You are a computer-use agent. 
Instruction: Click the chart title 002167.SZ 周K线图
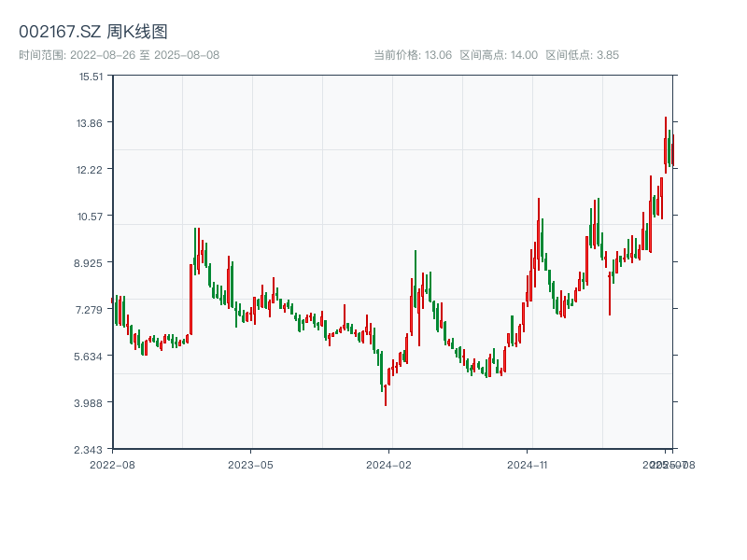pos(92,32)
